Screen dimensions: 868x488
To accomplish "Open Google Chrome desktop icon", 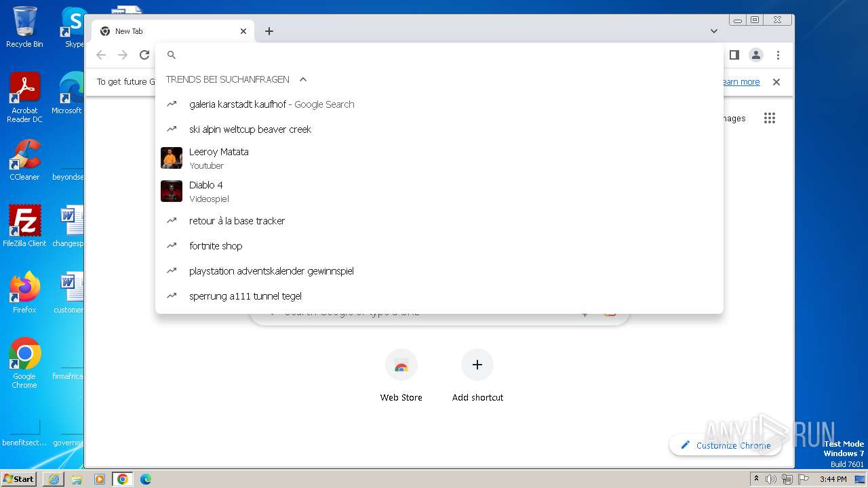I will [x=24, y=363].
